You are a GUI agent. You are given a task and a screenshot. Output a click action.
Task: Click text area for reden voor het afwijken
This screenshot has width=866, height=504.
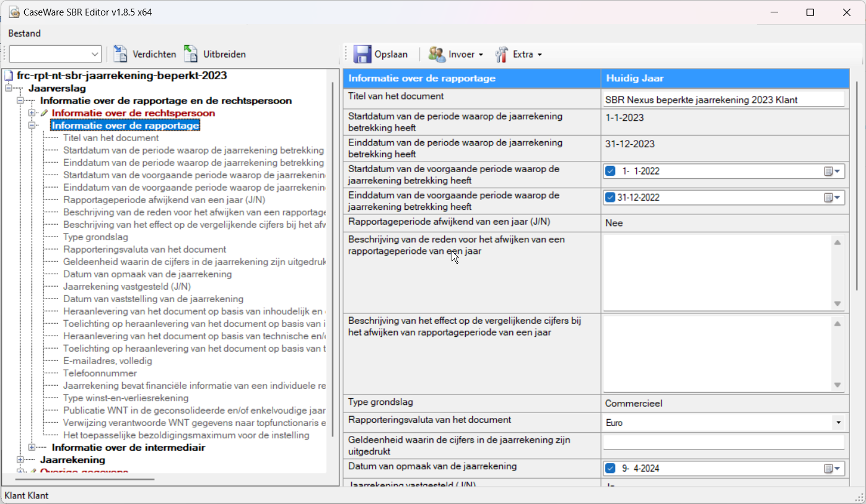pyautogui.click(x=719, y=272)
